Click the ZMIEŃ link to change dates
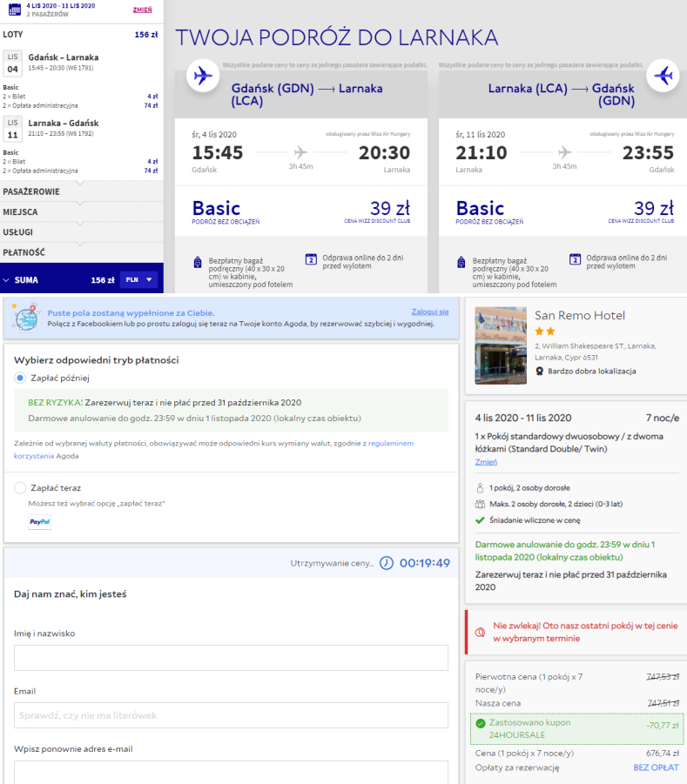Viewport: 687px width, 784px height. 142,10
